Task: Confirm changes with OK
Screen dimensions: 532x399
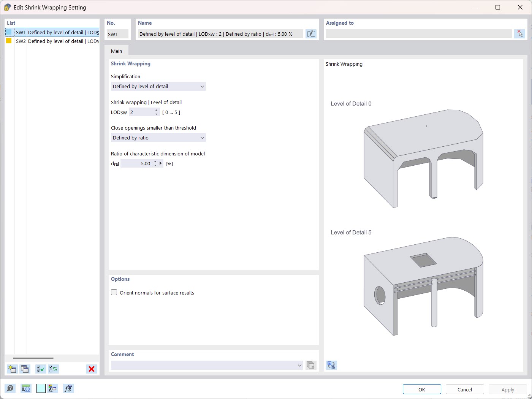Action: pyautogui.click(x=422, y=389)
